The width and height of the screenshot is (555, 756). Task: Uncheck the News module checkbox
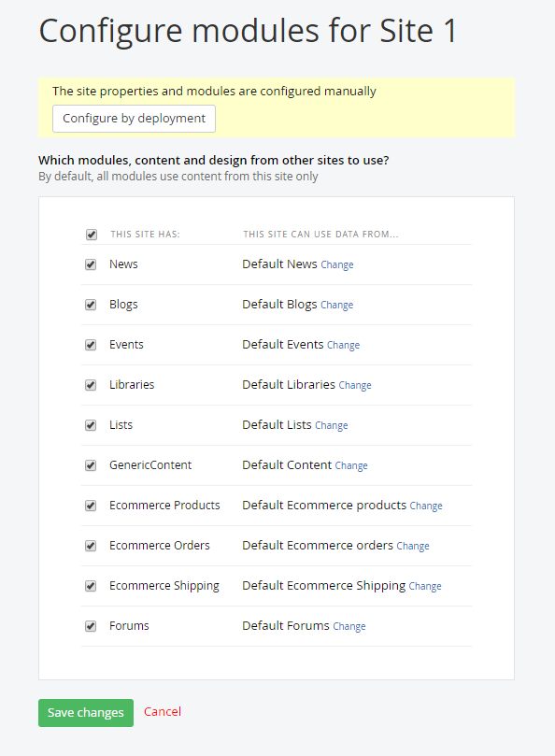pos(91,264)
